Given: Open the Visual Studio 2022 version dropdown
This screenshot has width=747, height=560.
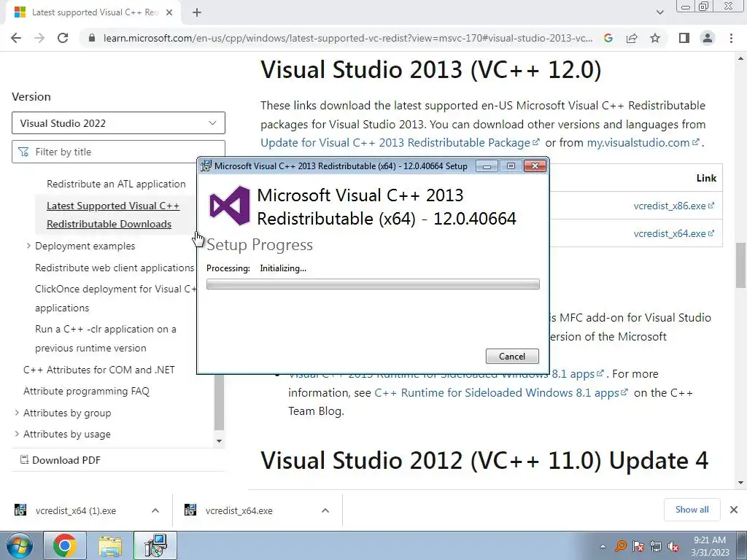Looking at the screenshot, I should coord(118,122).
